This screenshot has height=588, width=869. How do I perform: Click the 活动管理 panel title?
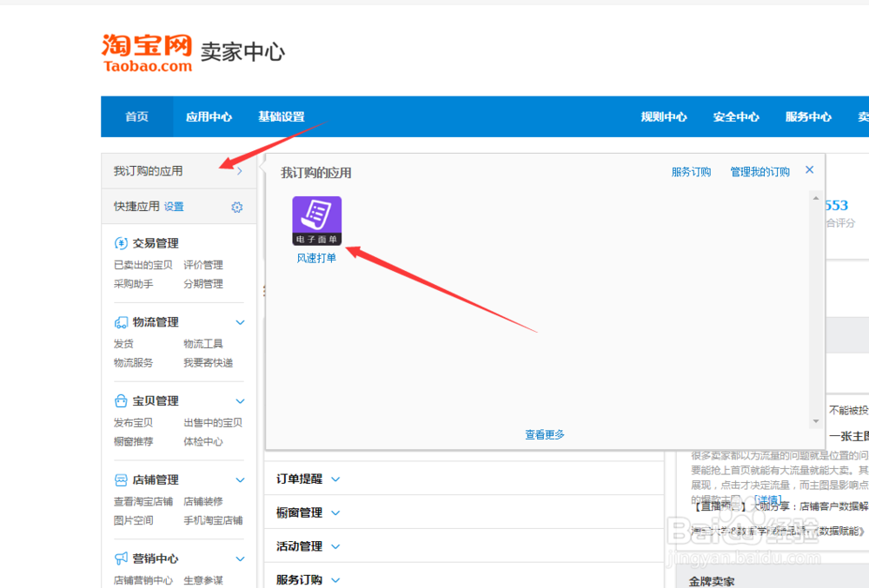[x=299, y=546]
